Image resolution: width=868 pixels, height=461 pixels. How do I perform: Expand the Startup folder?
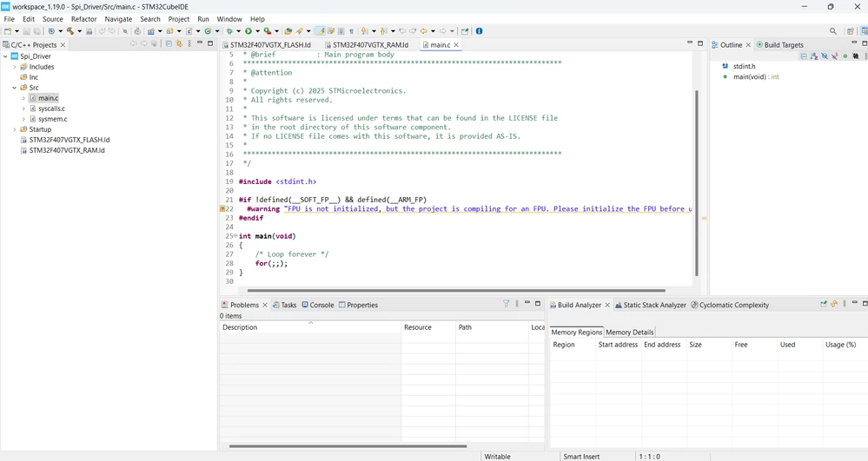15,129
